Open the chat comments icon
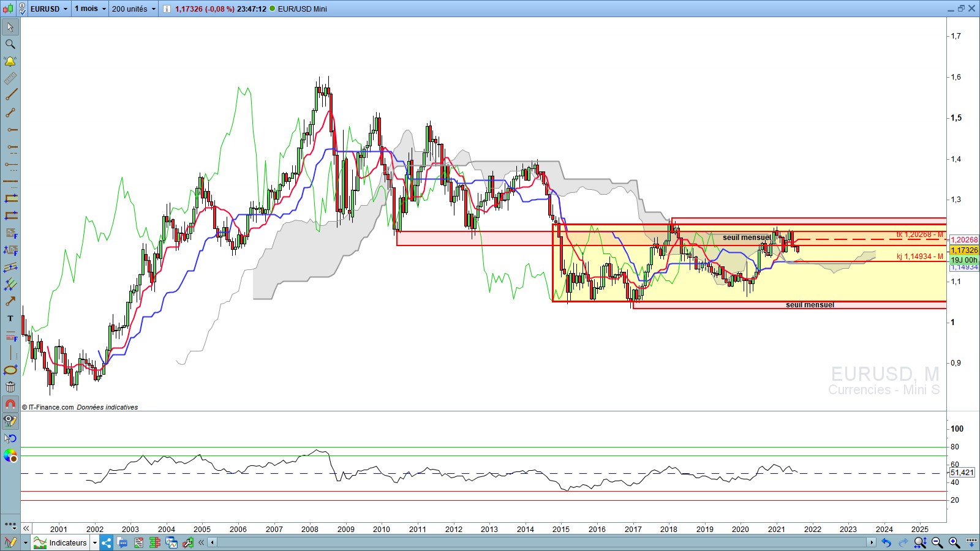 tap(123, 542)
